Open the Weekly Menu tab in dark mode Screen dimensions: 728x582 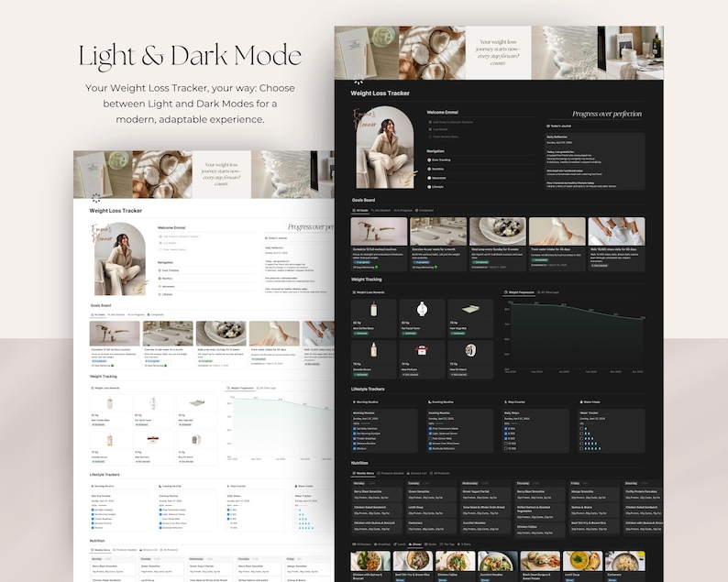(x=363, y=473)
